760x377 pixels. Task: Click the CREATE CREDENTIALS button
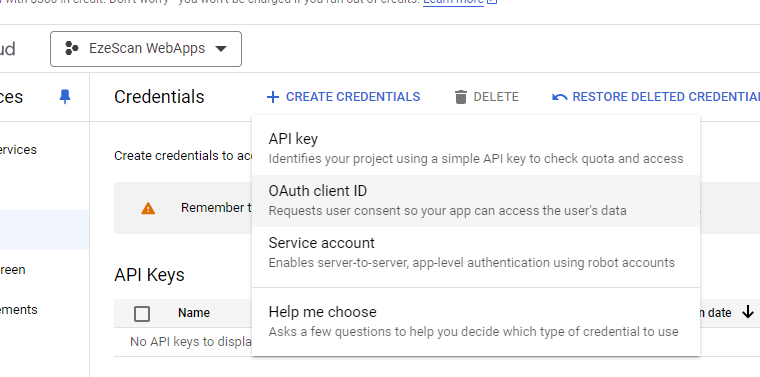click(x=343, y=97)
